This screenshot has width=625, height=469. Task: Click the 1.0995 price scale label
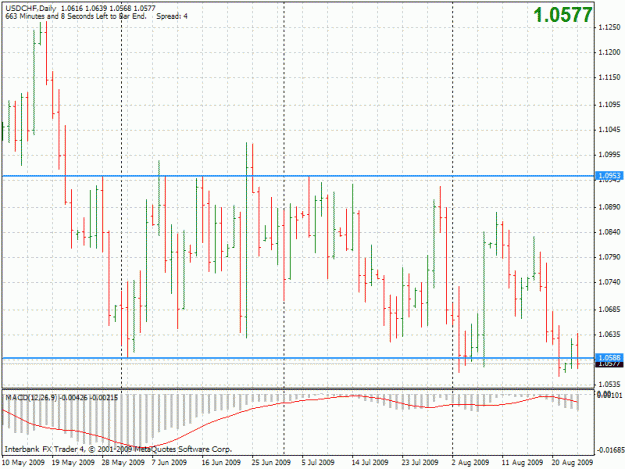tap(609, 155)
